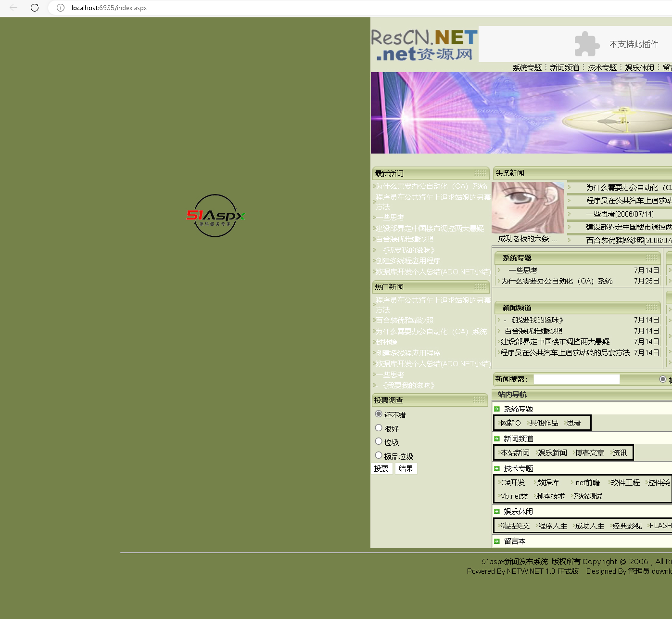Open the 精品美文 category link
This screenshot has width=672, height=619.
pos(515,526)
